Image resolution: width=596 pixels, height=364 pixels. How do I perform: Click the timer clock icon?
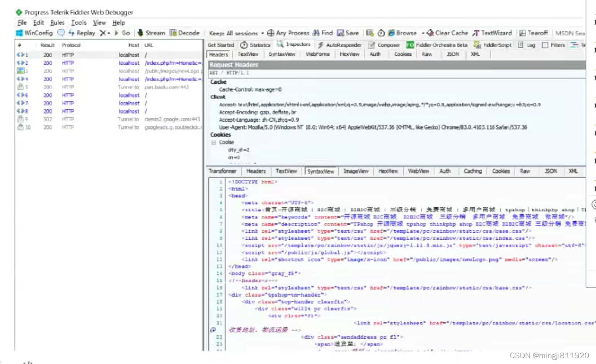381,33
